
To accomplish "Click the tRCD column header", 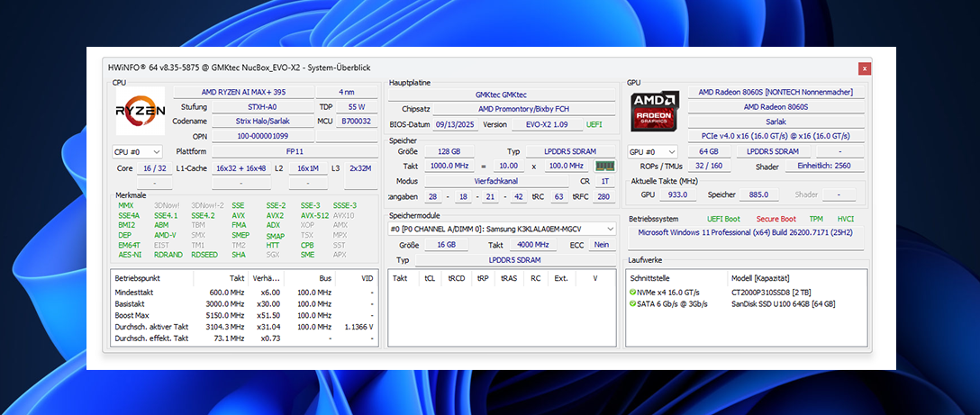I will (x=457, y=278).
